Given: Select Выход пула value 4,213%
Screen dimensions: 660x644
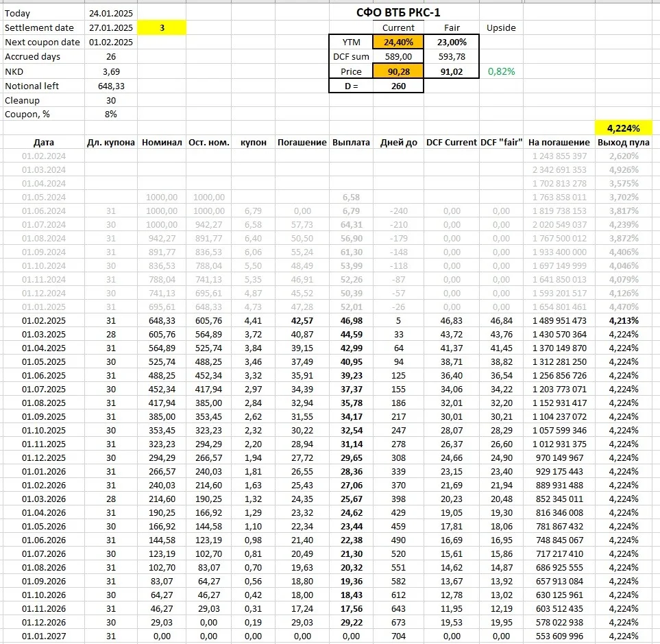Looking at the screenshot, I should click(x=624, y=320).
